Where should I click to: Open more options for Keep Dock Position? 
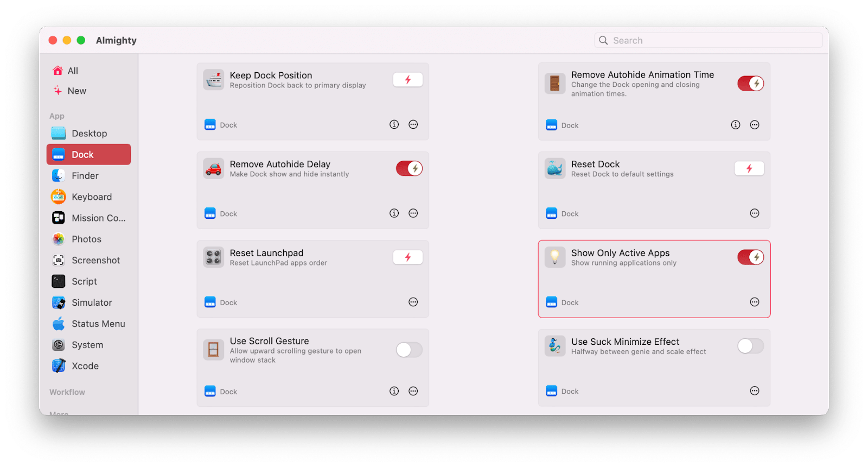click(413, 124)
